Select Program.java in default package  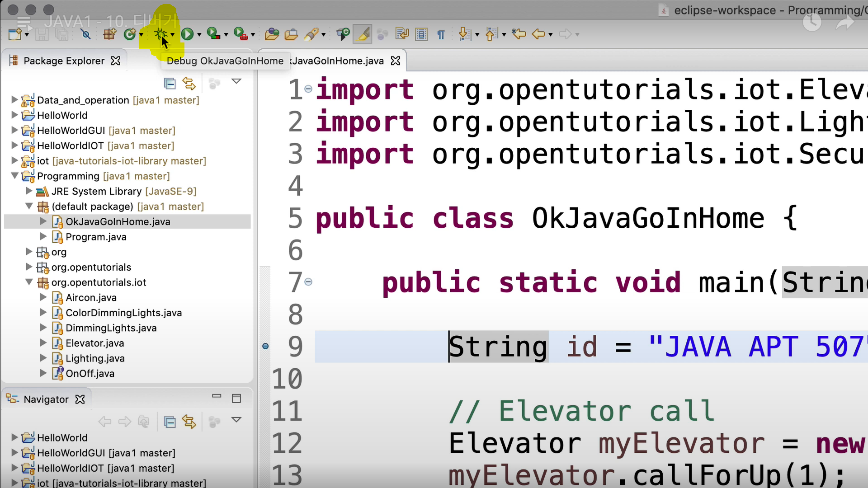(96, 237)
